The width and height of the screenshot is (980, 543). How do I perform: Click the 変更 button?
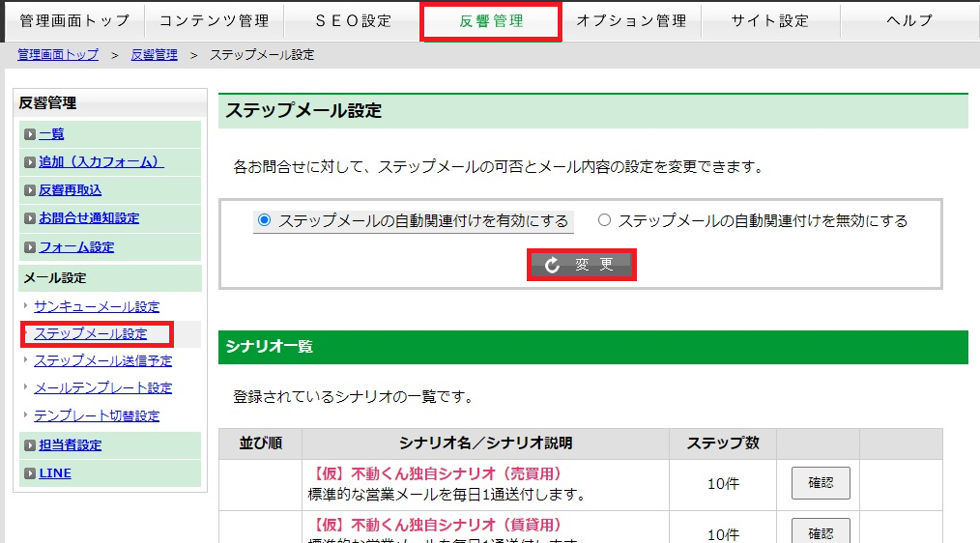pyautogui.click(x=581, y=265)
